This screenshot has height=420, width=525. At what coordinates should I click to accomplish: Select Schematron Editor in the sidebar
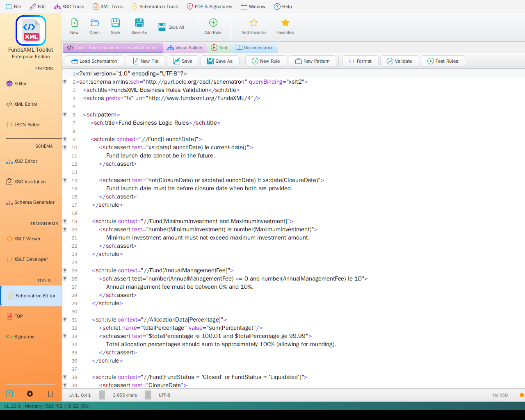point(31,296)
